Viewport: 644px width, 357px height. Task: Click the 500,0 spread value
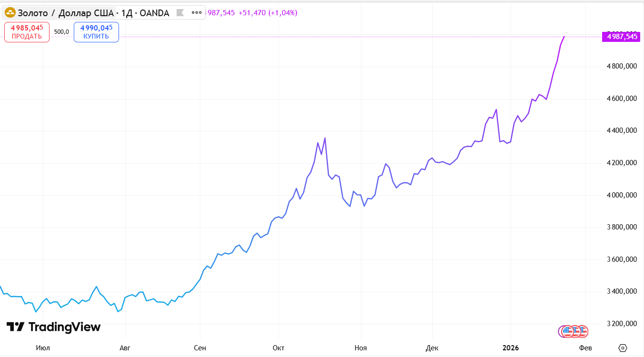click(x=62, y=32)
